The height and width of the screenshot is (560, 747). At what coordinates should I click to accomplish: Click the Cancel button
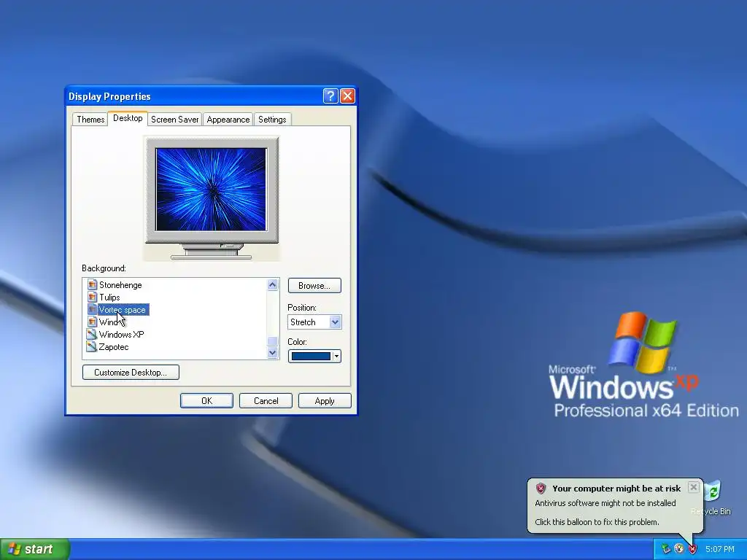click(x=266, y=401)
